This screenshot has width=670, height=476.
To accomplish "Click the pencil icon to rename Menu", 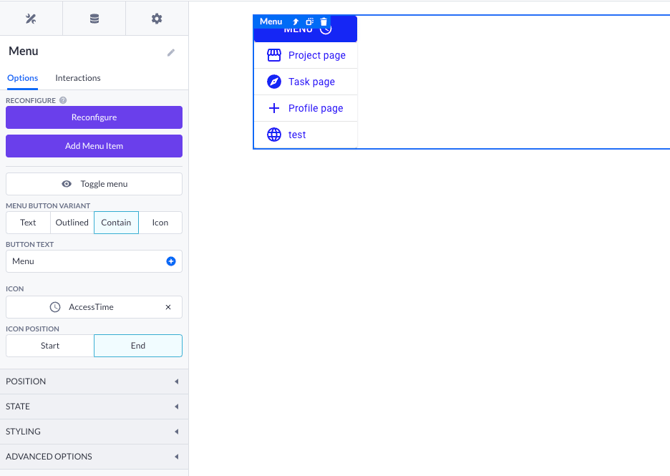I will pos(171,53).
